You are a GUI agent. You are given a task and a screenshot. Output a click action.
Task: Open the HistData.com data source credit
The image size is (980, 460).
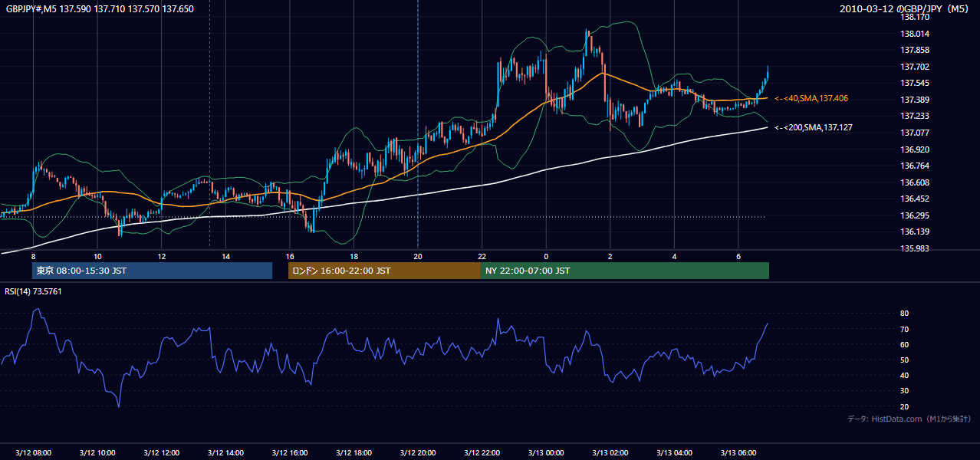(909, 419)
